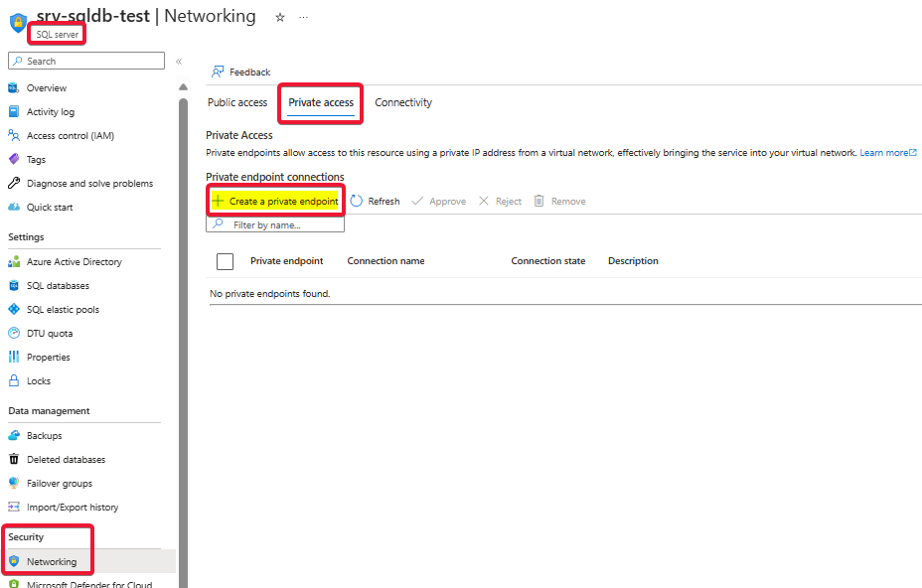922x588 pixels.
Task: Click Access control (IAM) icon
Action: tap(14, 135)
